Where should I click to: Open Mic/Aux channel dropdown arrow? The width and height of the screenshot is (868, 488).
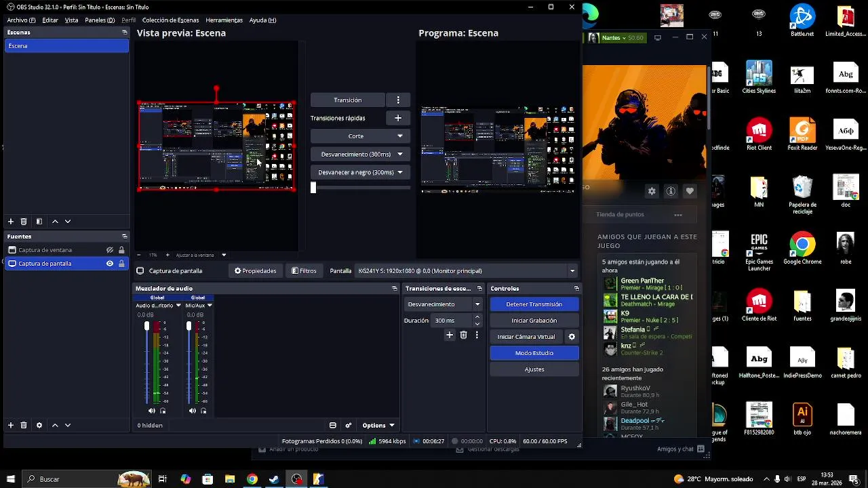(210, 306)
